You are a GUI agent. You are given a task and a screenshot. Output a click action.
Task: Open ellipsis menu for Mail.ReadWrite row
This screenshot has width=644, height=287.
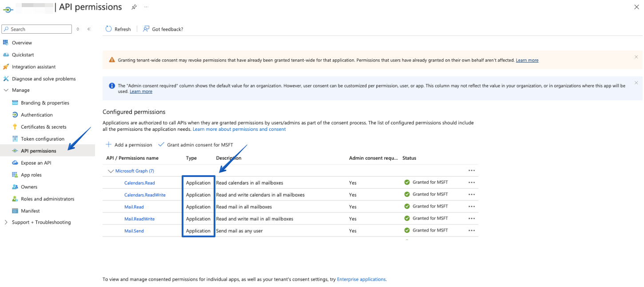tap(472, 218)
